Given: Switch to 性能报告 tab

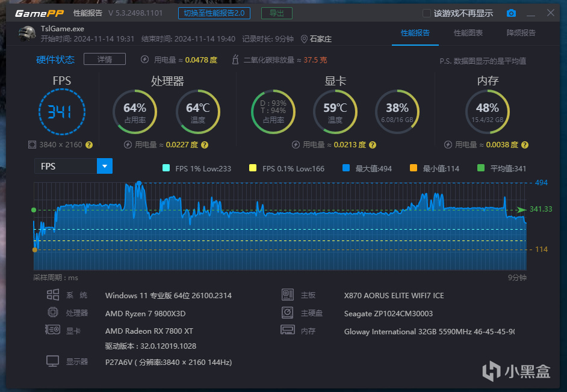Looking at the screenshot, I should click(x=415, y=33).
